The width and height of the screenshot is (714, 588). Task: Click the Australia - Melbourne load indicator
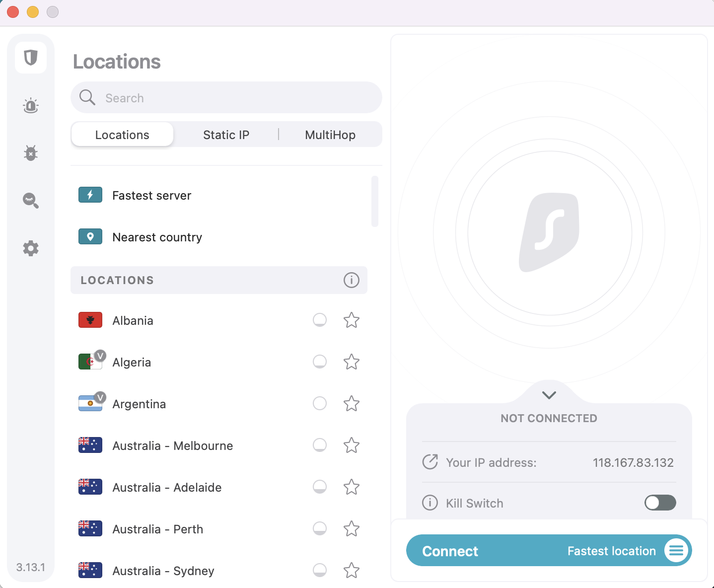tap(320, 445)
